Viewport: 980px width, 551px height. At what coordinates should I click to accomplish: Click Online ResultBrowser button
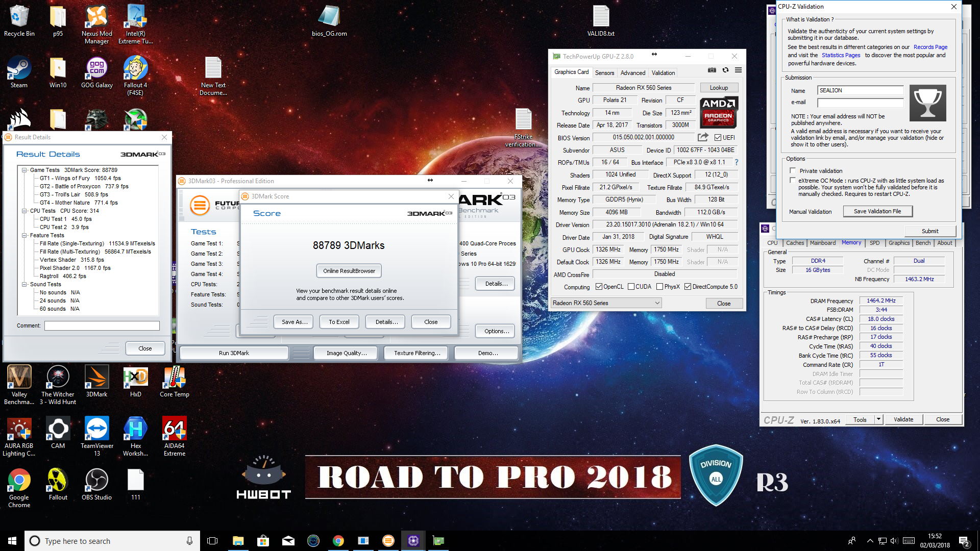349,271
